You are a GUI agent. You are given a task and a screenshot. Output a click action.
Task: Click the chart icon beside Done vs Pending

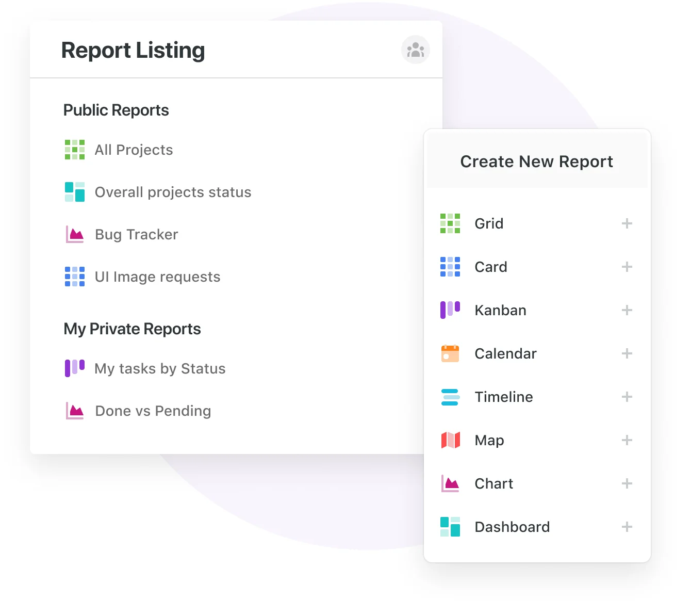coord(75,411)
